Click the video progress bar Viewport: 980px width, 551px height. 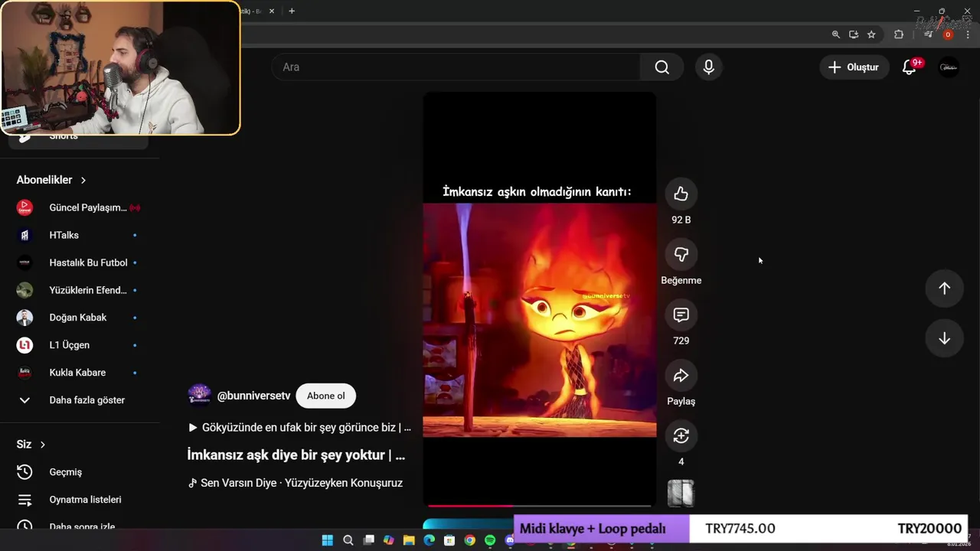pyautogui.click(x=539, y=505)
